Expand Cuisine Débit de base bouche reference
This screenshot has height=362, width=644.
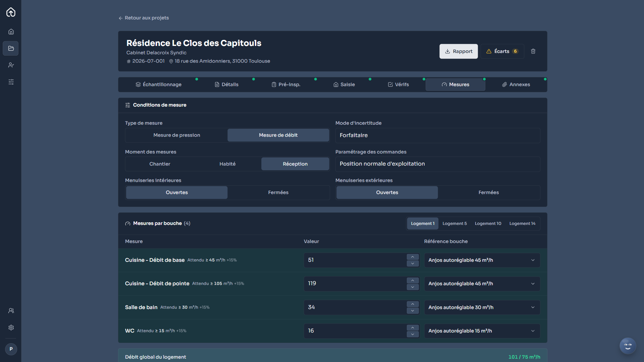click(x=482, y=260)
